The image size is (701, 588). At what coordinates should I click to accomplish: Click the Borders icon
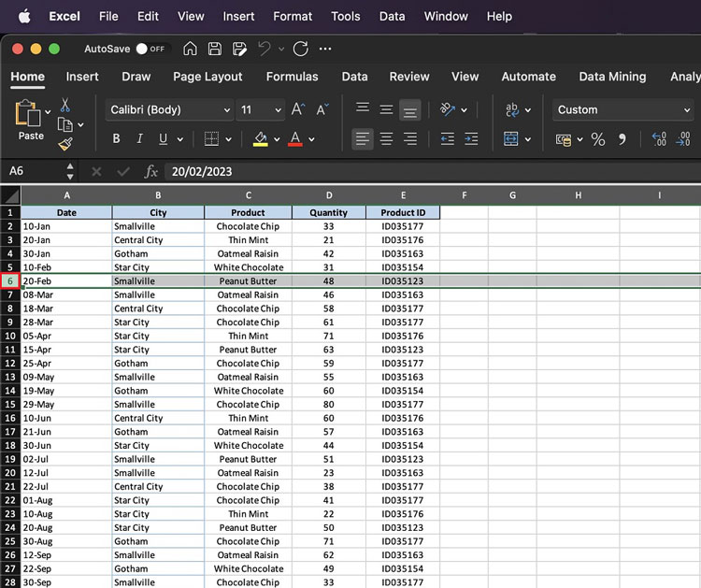[x=211, y=139]
